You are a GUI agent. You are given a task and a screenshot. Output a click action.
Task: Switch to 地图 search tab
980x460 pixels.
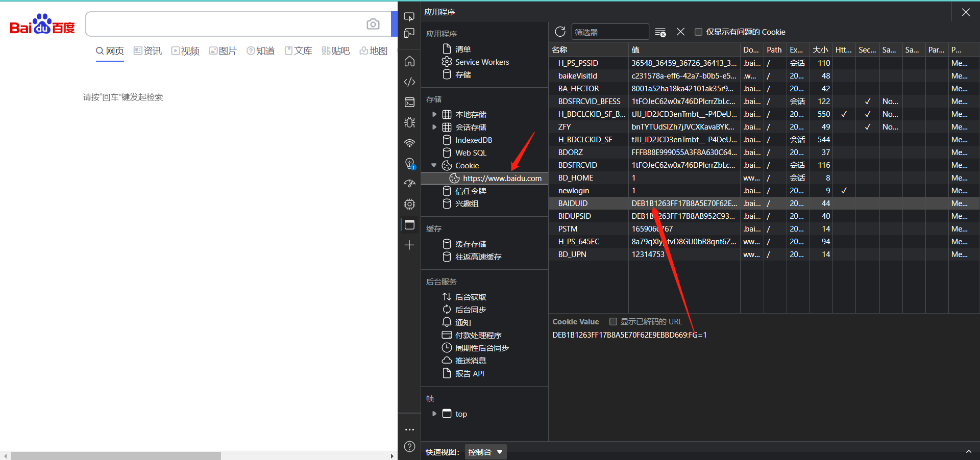pyautogui.click(x=374, y=50)
